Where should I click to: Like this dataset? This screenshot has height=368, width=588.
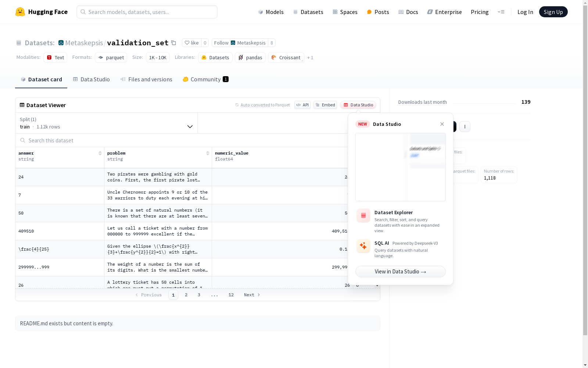click(x=192, y=43)
